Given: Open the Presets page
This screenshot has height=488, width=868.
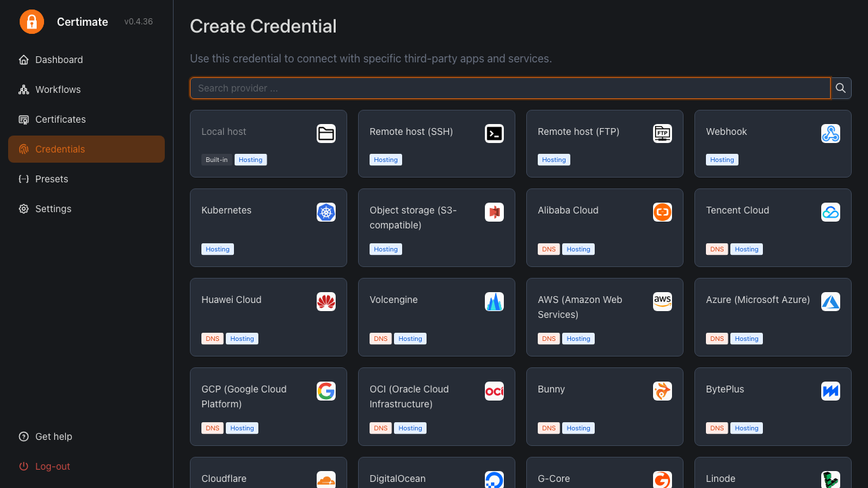Looking at the screenshot, I should point(86,179).
